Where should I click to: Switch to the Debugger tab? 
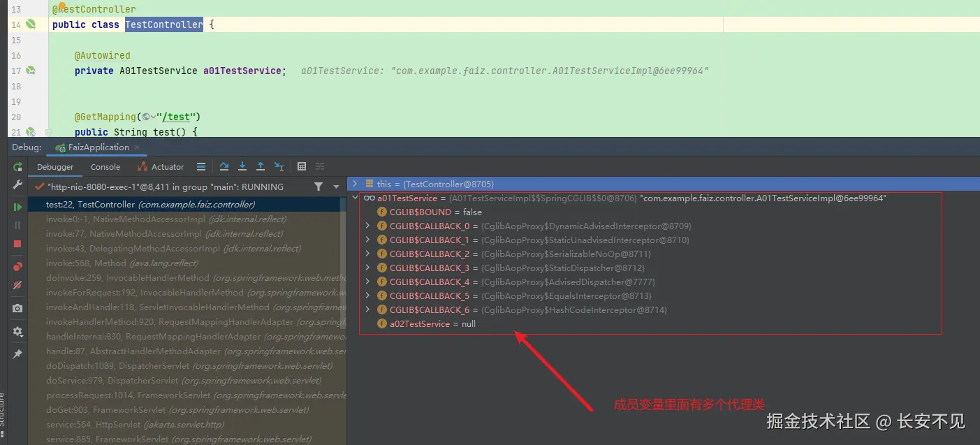(x=55, y=167)
